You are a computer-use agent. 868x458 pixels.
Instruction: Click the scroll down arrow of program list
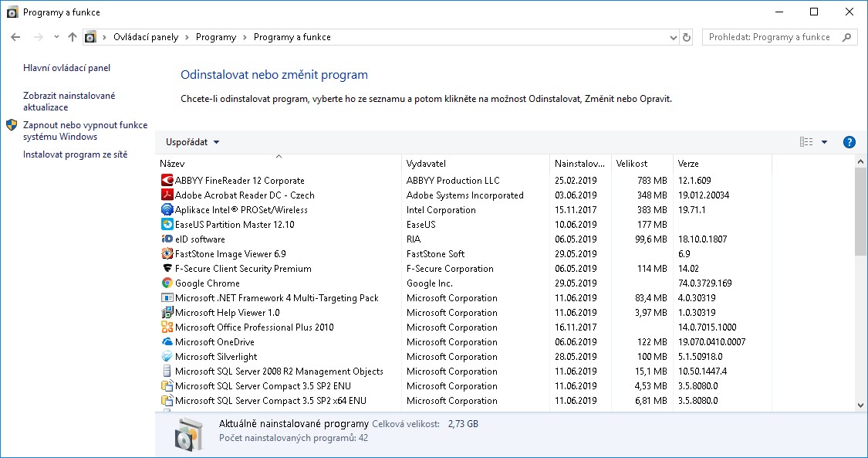[861, 405]
